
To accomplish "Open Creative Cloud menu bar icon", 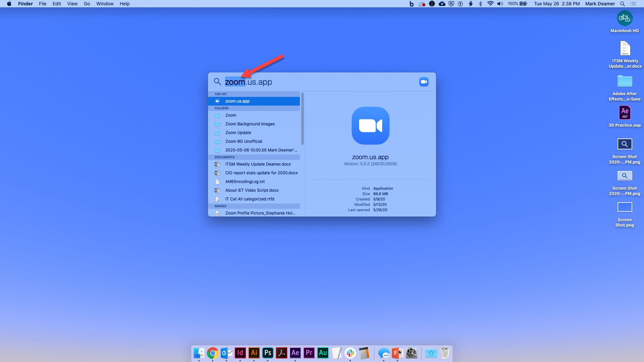I will click(x=422, y=4).
